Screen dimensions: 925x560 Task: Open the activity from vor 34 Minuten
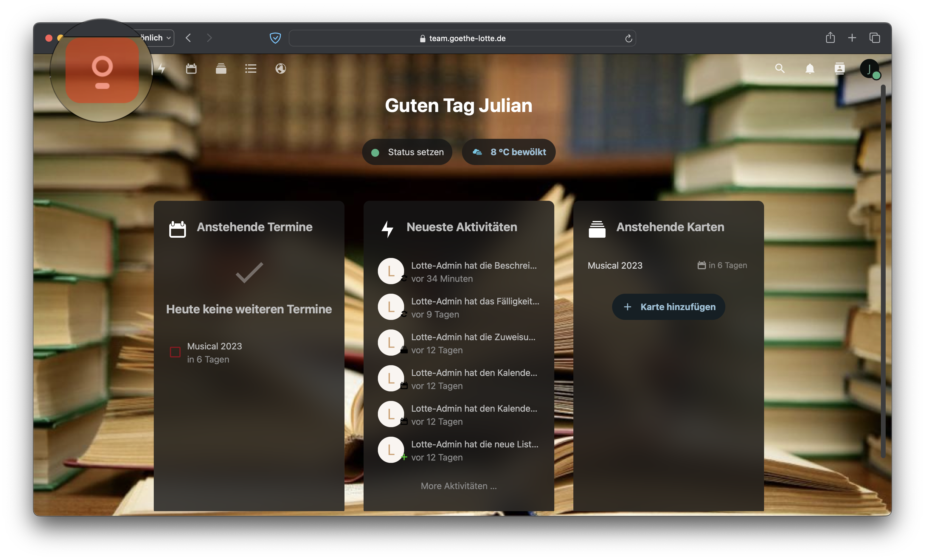pyautogui.click(x=474, y=271)
